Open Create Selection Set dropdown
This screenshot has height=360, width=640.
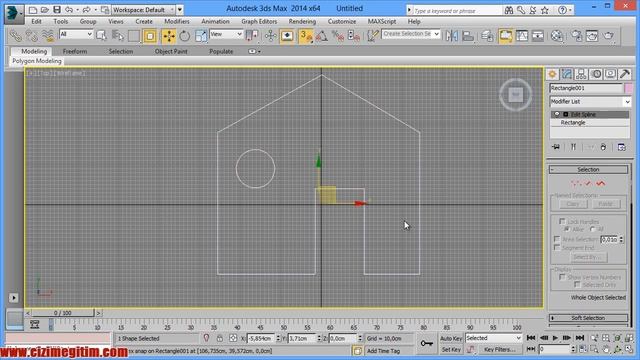(x=411, y=34)
